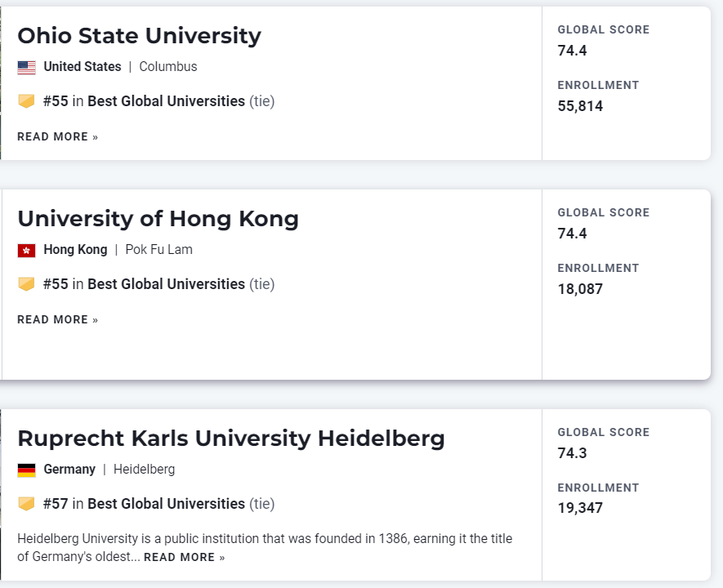The height and width of the screenshot is (588, 723).
Task: Click University of Hong Kong's ranking badge icon
Action: point(26,284)
